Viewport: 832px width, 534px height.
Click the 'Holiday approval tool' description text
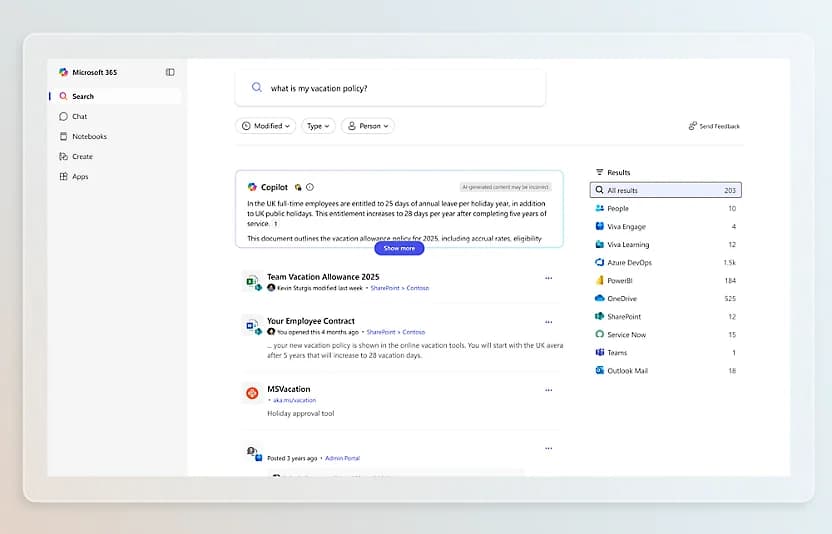coord(301,413)
